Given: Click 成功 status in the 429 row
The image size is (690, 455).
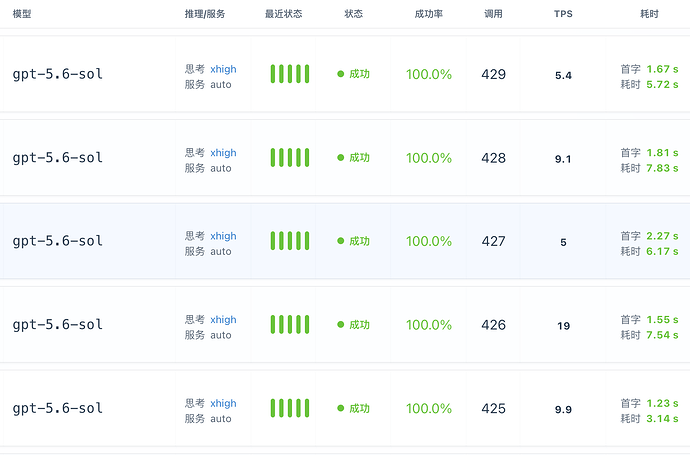Looking at the screenshot, I should (353, 74).
